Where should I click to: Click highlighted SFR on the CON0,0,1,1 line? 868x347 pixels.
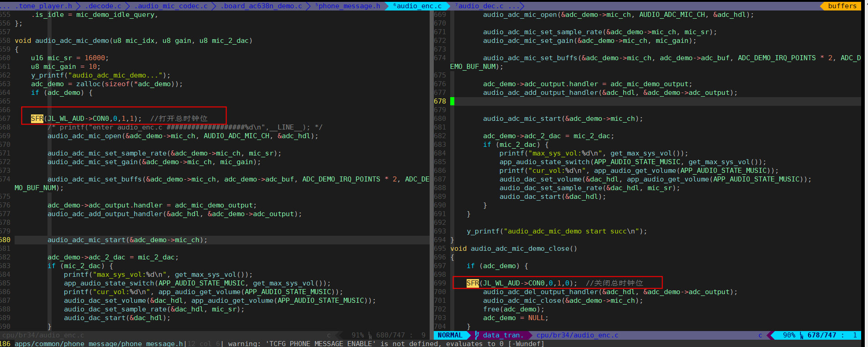tap(37, 119)
